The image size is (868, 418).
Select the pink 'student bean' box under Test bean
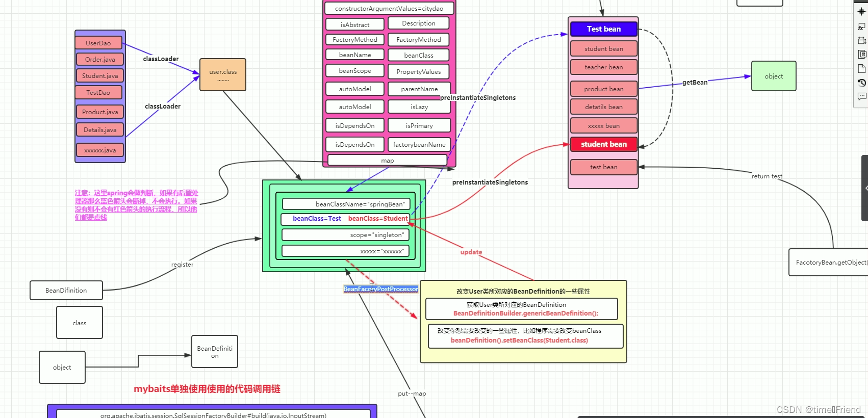(604, 49)
